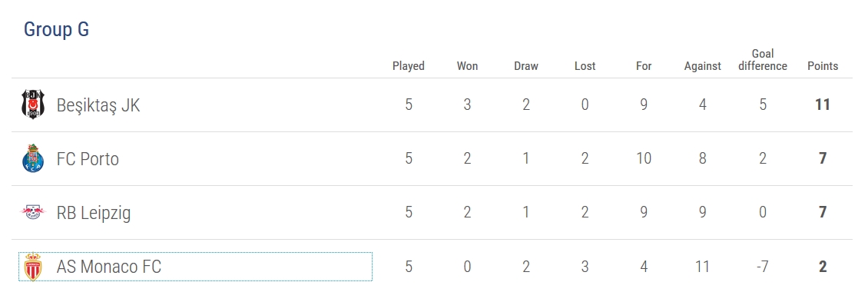The image size is (868, 302).
Task: Click the Draw column header
Action: 526,66
